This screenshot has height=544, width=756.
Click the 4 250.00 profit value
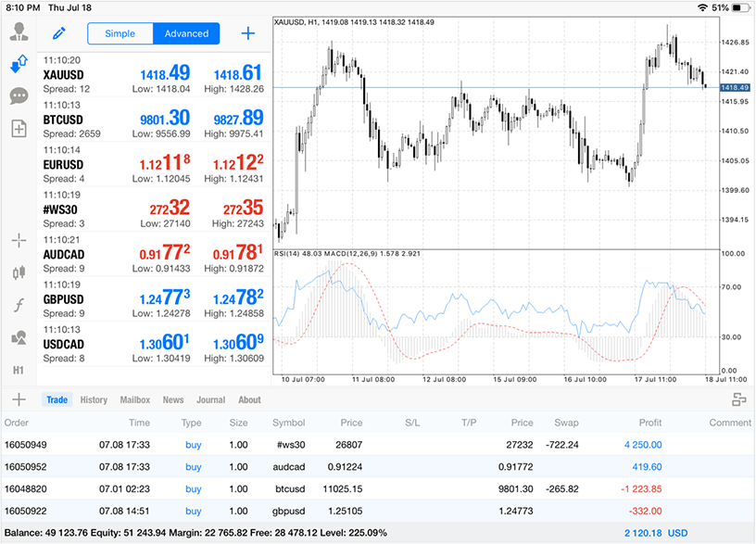[x=643, y=445]
